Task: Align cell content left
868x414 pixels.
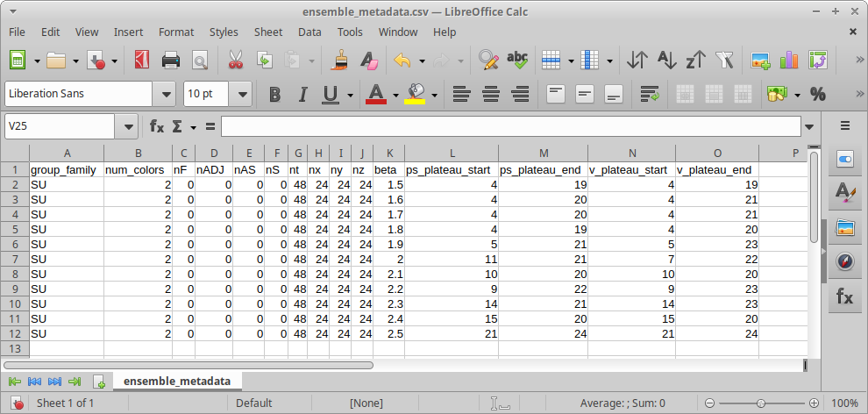Action: tap(462, 94)
